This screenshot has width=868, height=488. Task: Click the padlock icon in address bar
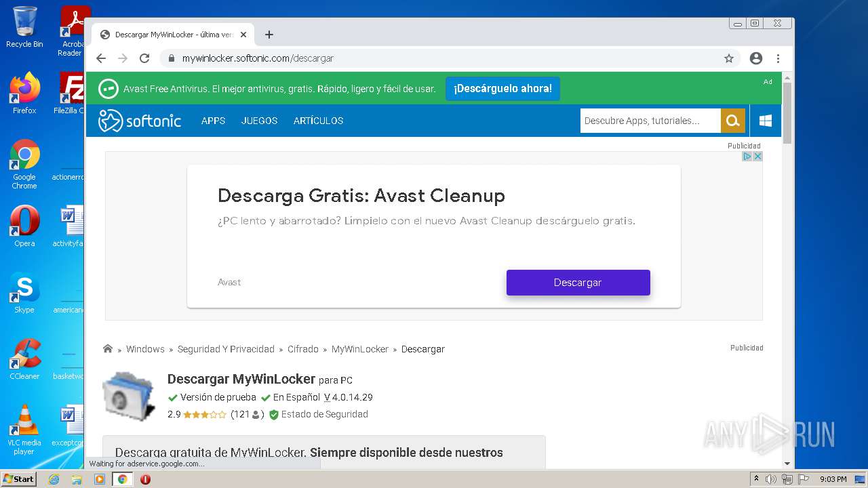(172, 58)
